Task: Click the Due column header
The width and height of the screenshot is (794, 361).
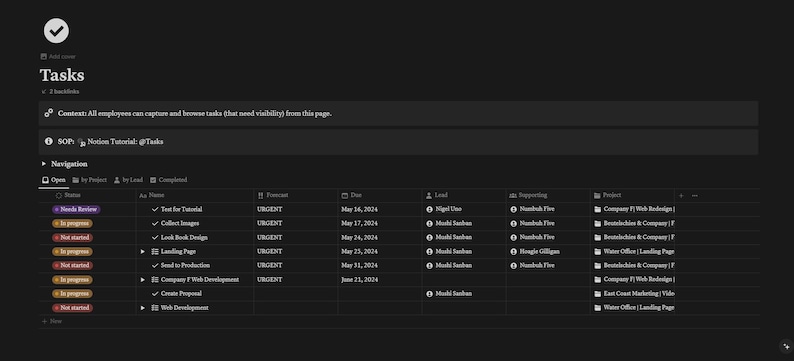Action: point(380,195)
